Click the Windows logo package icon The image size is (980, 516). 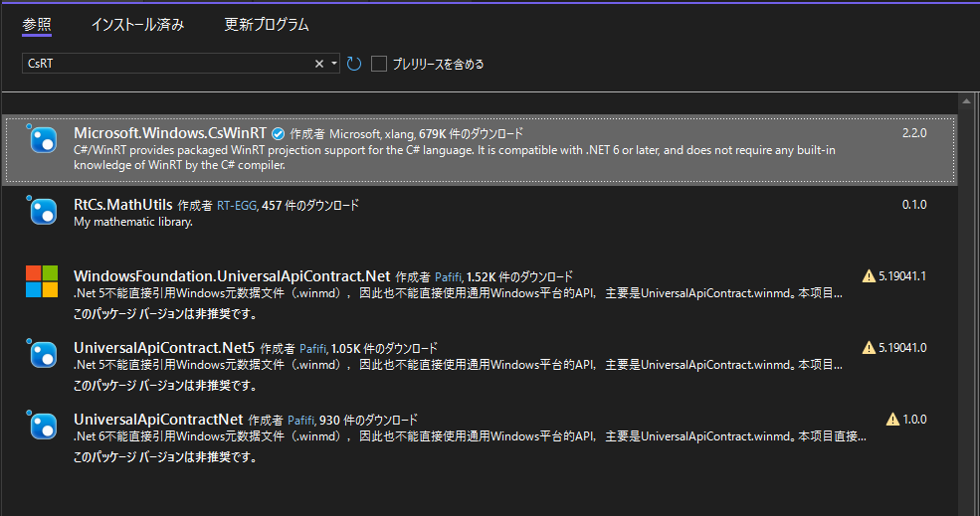[x=42, y=281]
